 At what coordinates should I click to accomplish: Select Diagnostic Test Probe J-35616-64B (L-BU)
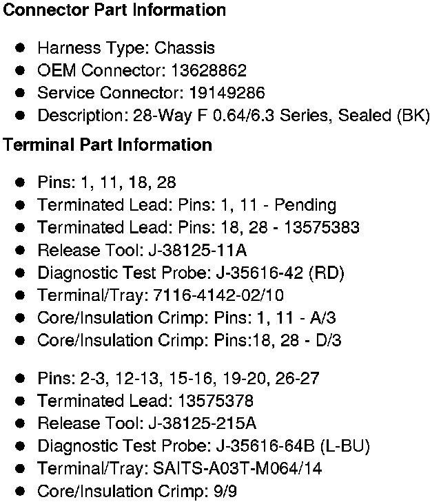(x=203, y=446)
